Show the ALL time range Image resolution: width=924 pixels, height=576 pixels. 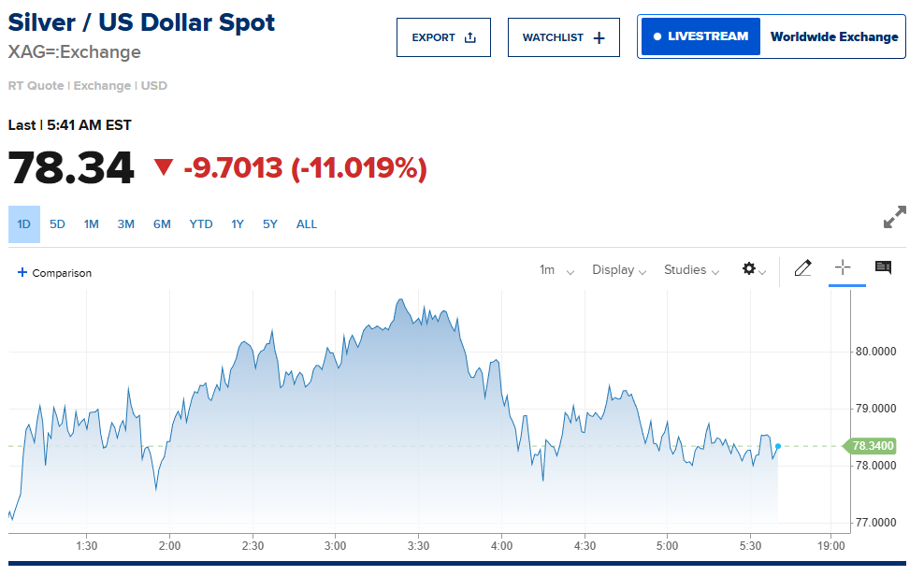coord(307,224)
